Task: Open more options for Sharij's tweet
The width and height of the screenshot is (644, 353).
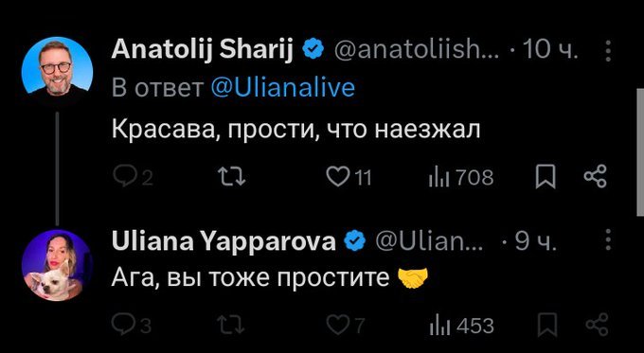Action: click(x=608, y=51)
